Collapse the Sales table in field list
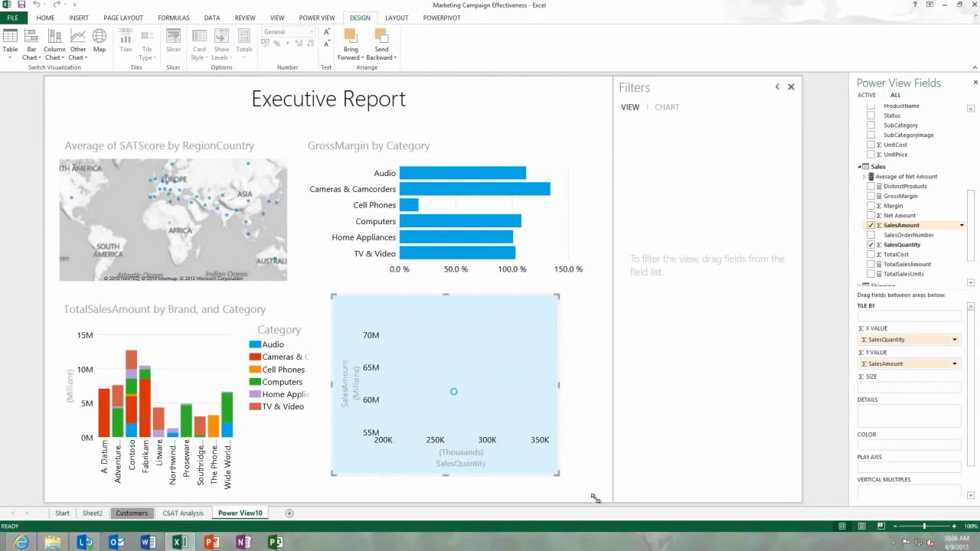 coord(860,166)
